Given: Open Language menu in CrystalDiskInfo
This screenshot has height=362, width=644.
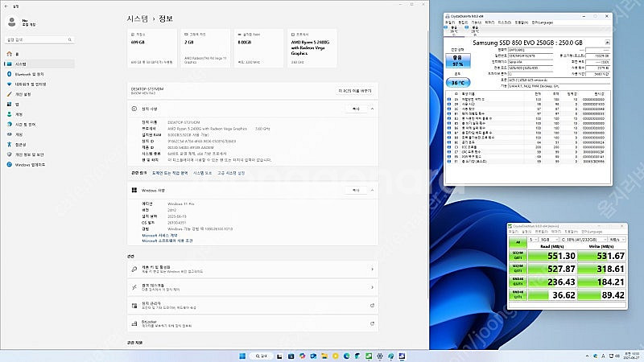Looking at the screenshot, I should point(542,23).
